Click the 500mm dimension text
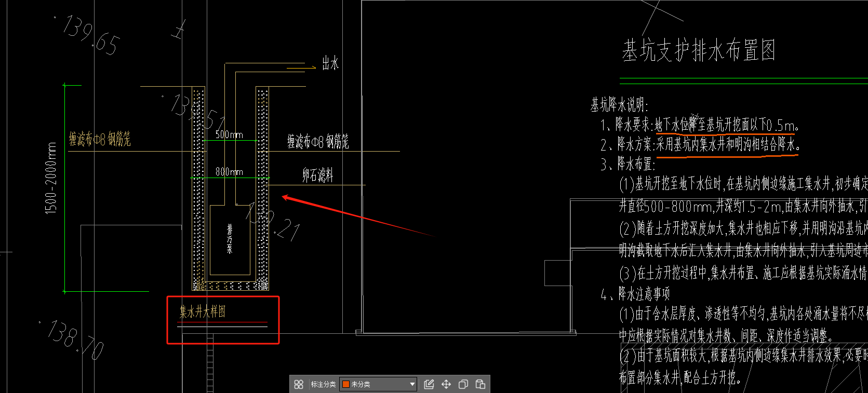Image resolution: width=868 pixels, height=393 pixels. tap(229, 134)
